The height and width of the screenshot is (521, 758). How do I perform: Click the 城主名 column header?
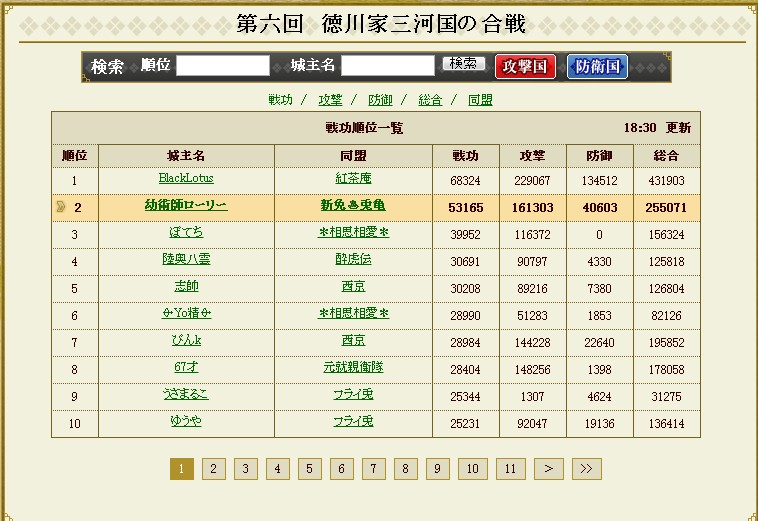point(186,156)
